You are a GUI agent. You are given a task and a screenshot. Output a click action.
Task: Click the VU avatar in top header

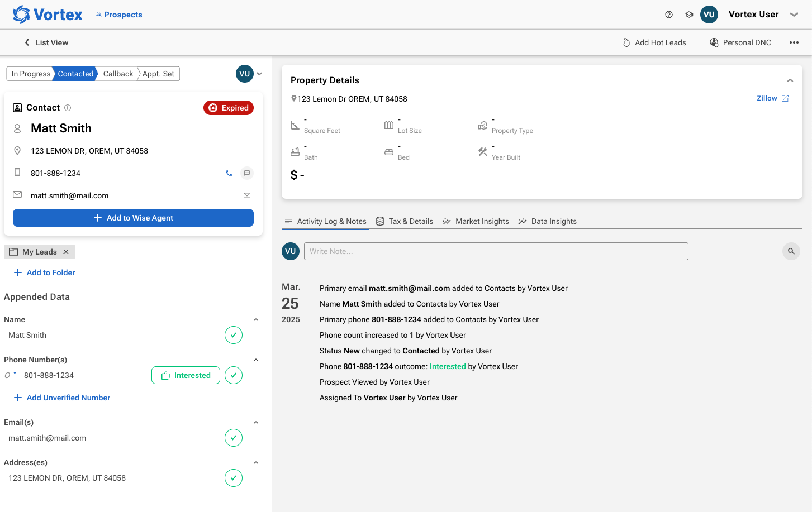tap(709, 15)
